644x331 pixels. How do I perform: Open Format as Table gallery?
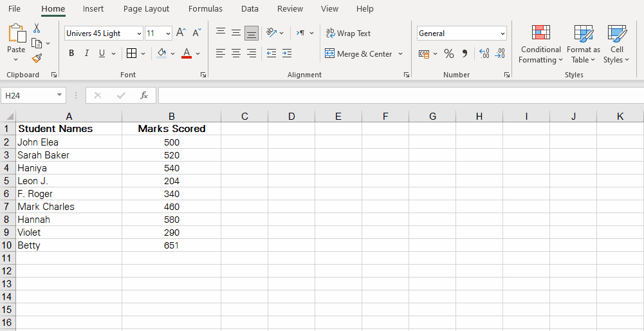pyautogui.click(x=584, y=44)
